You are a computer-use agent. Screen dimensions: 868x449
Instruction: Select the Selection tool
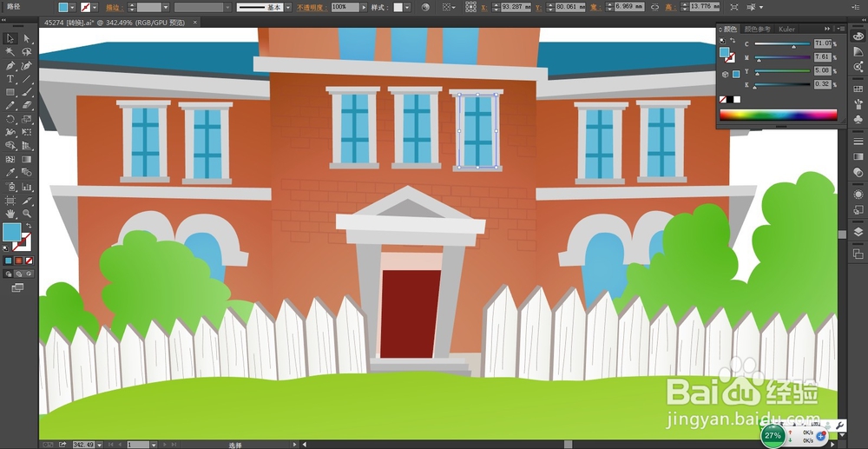pos(10,38)
